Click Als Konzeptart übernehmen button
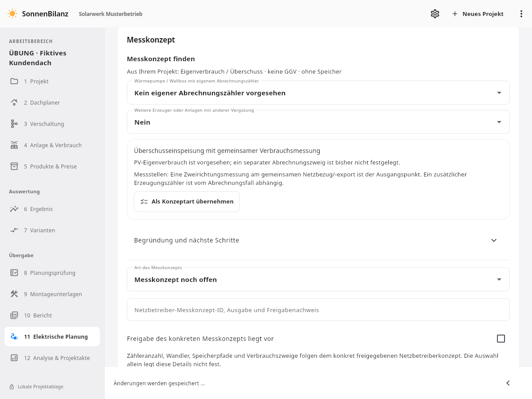The height and width of the screenshot is (399, 532). 187,202
